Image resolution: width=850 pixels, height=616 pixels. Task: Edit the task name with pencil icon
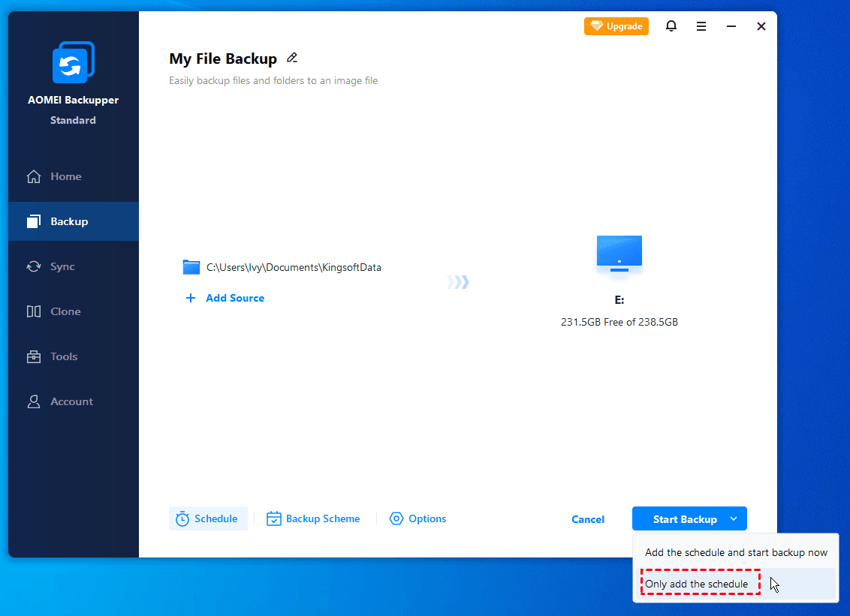pyautogui.click(x=292, y=58)
